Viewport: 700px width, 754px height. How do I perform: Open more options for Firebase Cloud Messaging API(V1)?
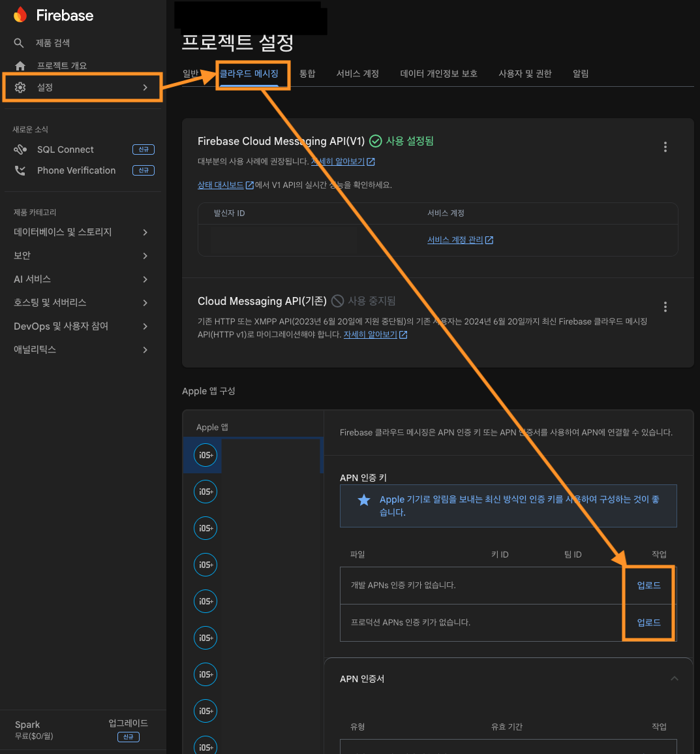point(665,147)
